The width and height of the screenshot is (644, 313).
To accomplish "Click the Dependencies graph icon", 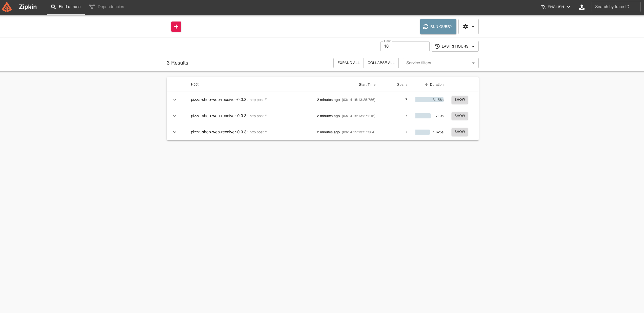I will tap(92, 7).
